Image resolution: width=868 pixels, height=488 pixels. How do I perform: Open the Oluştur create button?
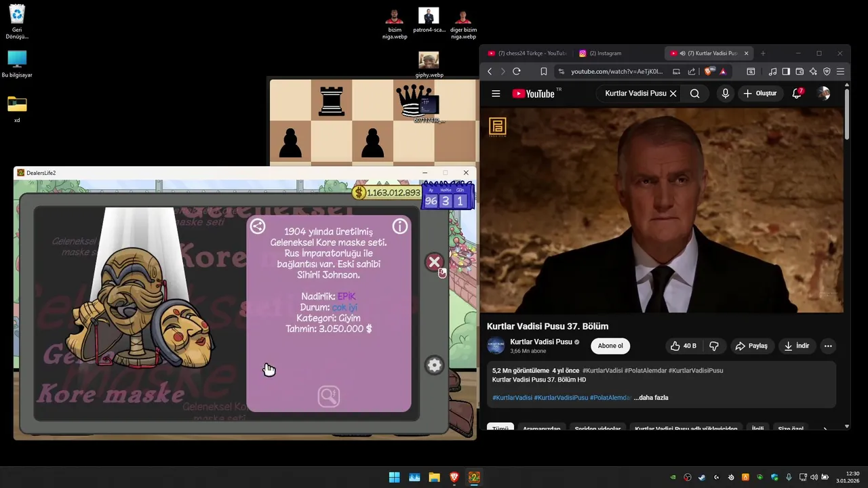760,94
